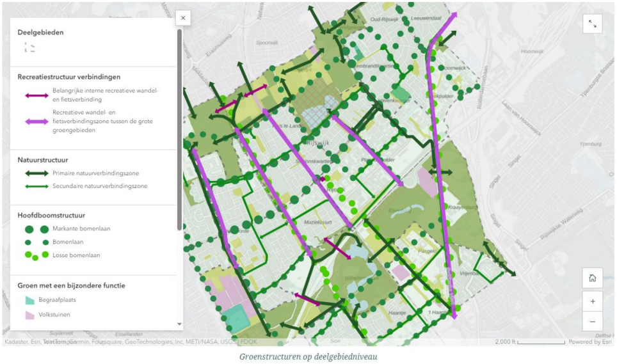Screen dimensions: 617x364
Task: Click the Hoofdboomstructuur legend heading
Action: [51, 216]
